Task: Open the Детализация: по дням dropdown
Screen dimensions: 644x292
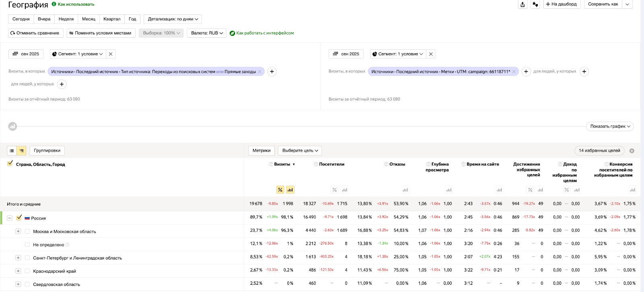Action: [x=173, y=19]
